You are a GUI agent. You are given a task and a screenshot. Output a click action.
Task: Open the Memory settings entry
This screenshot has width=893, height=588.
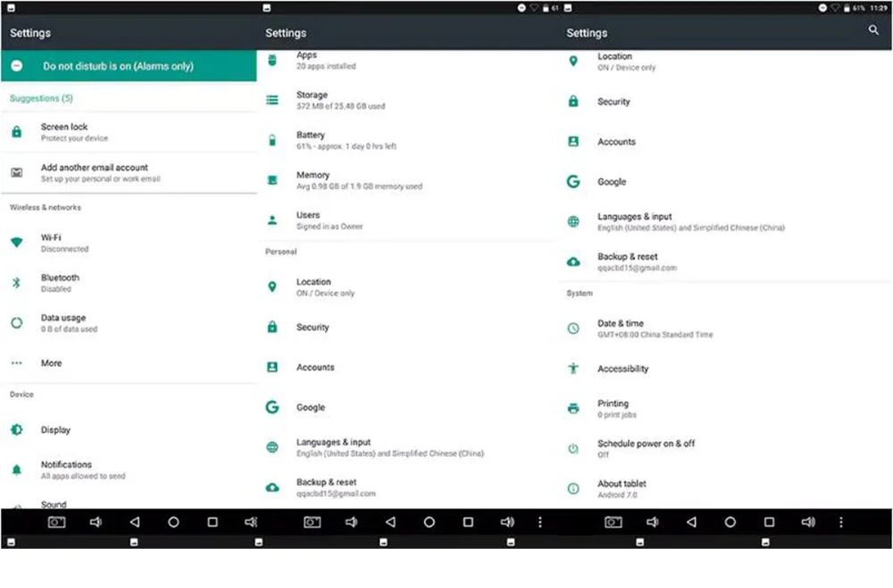tap(407, 180)
